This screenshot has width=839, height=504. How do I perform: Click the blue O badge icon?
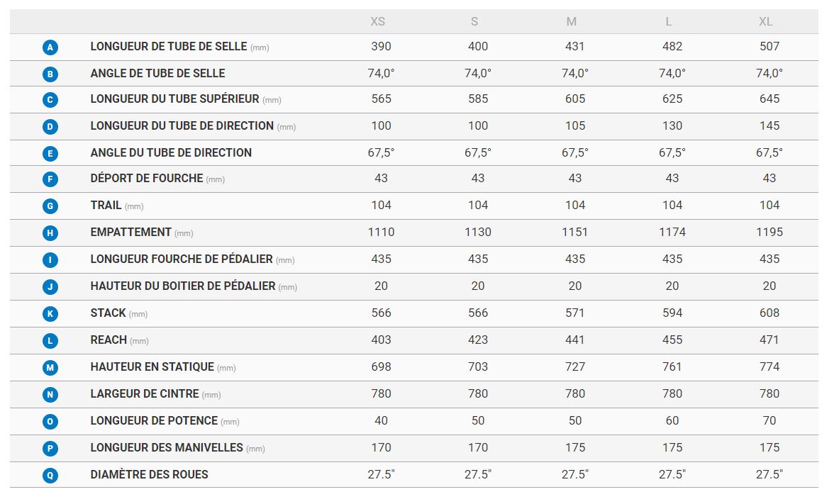(50, 422)
